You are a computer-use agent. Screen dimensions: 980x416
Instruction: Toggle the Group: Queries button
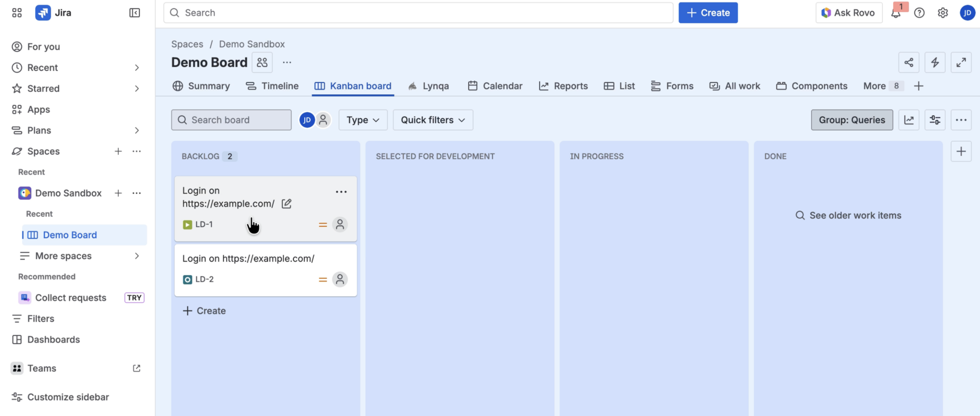(851, 120)
